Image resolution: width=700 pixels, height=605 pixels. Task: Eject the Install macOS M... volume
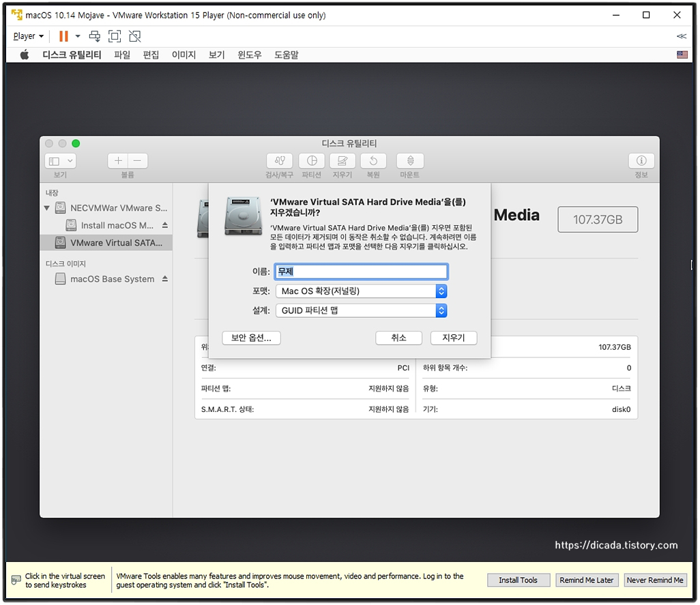tap(164, 225)
